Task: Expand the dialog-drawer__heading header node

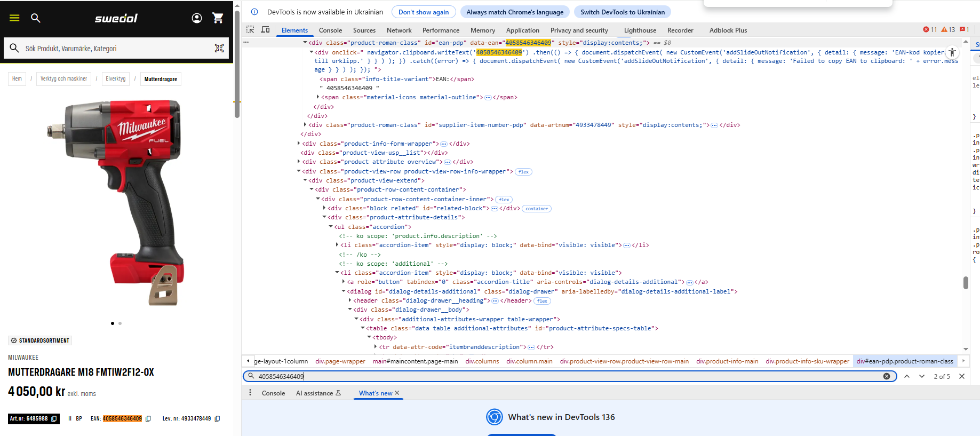Action: (350, 300)
